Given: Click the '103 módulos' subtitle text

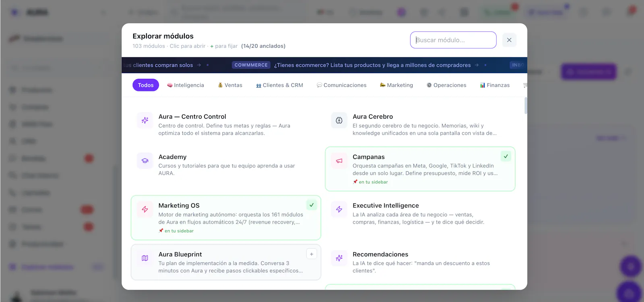Looking at the screenshot, I should click(x=149, y=46).
